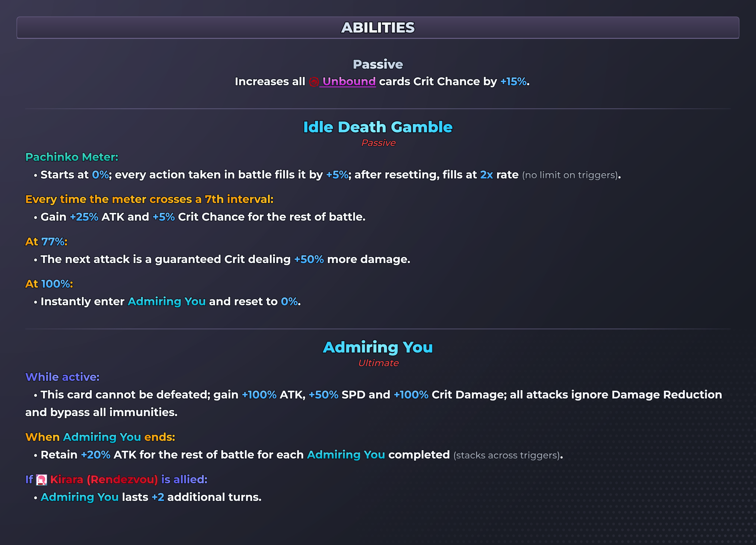The image size is (756, 545).
Task: Click 'When Admiring You ends:' label
Action: 100,437
